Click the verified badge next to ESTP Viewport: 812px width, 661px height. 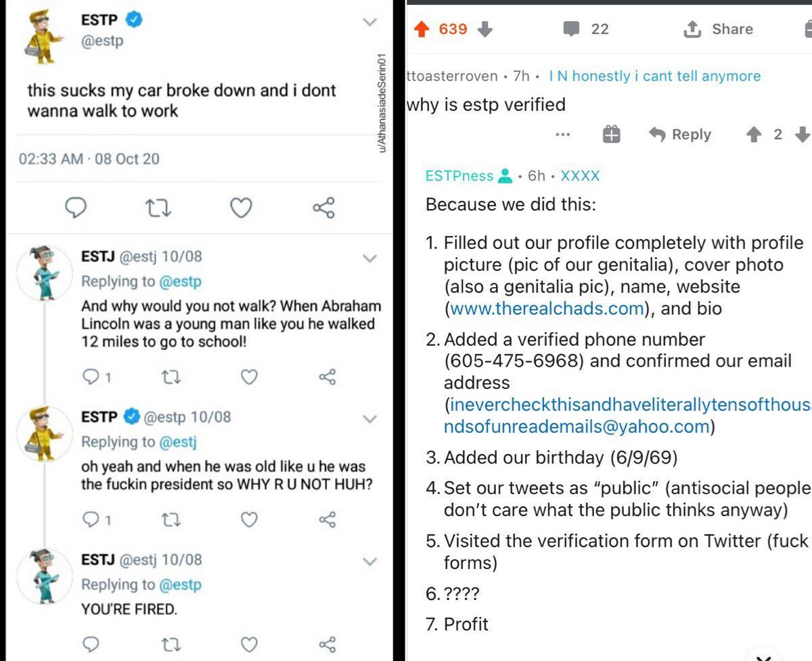(x=133, y=20)
